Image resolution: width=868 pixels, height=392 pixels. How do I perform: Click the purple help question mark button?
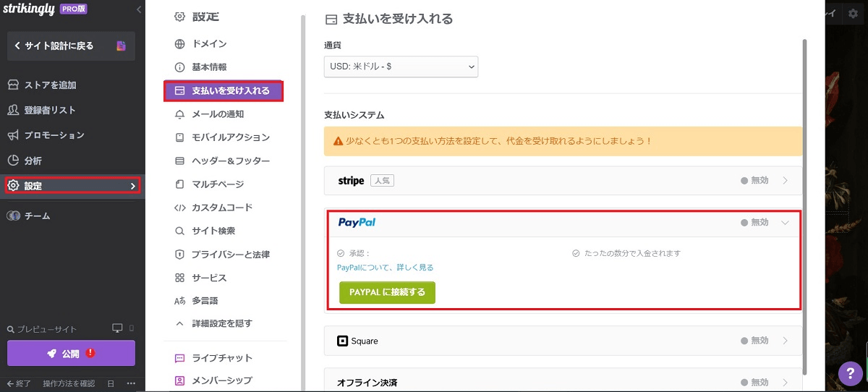850,372
